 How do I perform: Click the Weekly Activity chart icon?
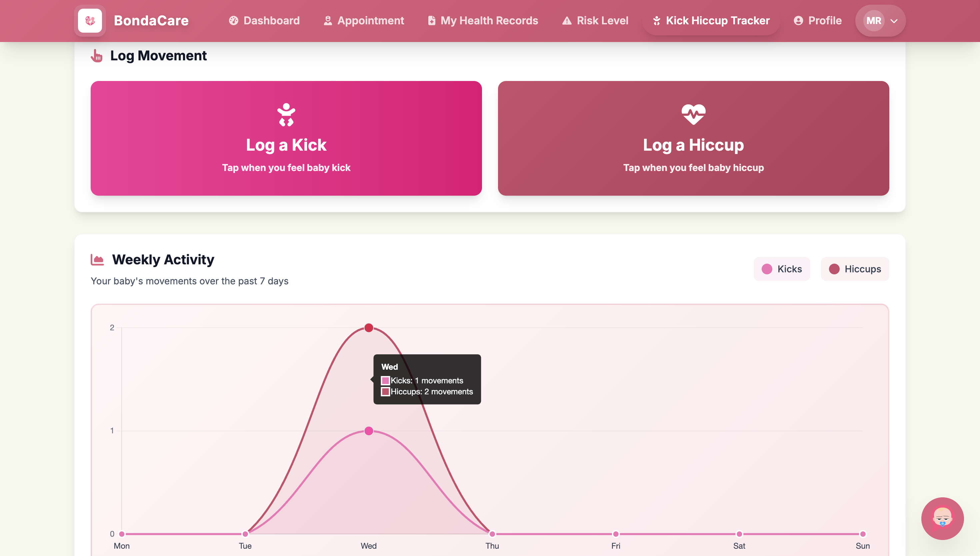pos(97,260)
